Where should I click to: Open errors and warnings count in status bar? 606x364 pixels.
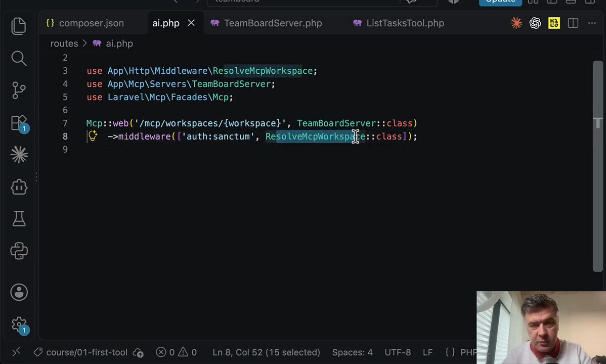tap(176, 352)
